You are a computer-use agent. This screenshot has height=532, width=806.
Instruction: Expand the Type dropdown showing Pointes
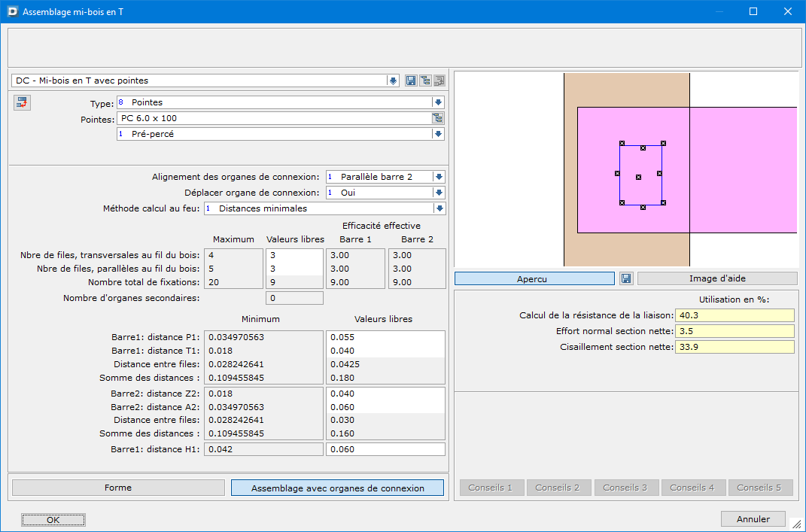(x=438, y=102)
